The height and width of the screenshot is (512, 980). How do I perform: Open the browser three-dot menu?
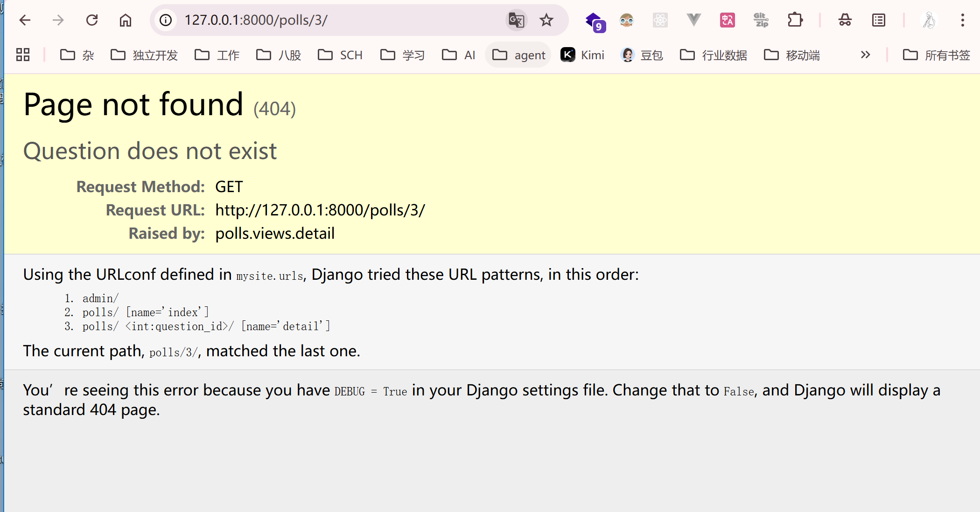pos(962,20)
